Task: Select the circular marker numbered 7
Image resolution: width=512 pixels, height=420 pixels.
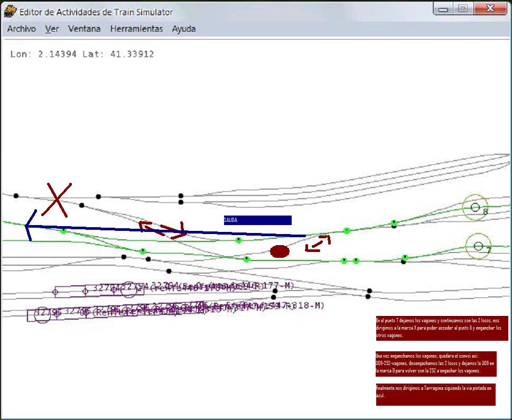Action: pos(478,246)
